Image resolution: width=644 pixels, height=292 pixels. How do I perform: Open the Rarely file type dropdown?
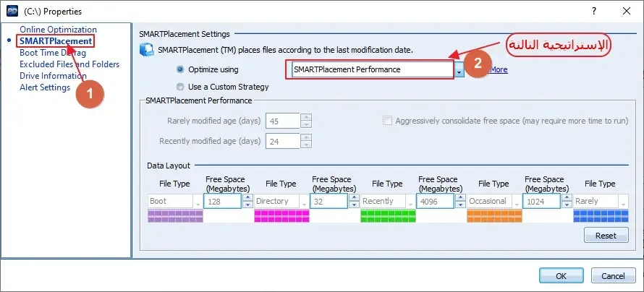click(x=624, y=202)
